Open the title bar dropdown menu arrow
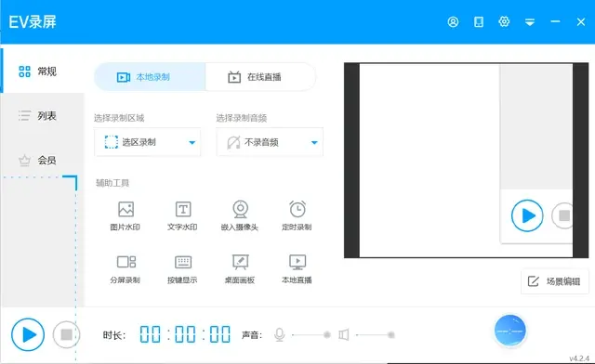This screenshot has width=595, height=364. 530,22
